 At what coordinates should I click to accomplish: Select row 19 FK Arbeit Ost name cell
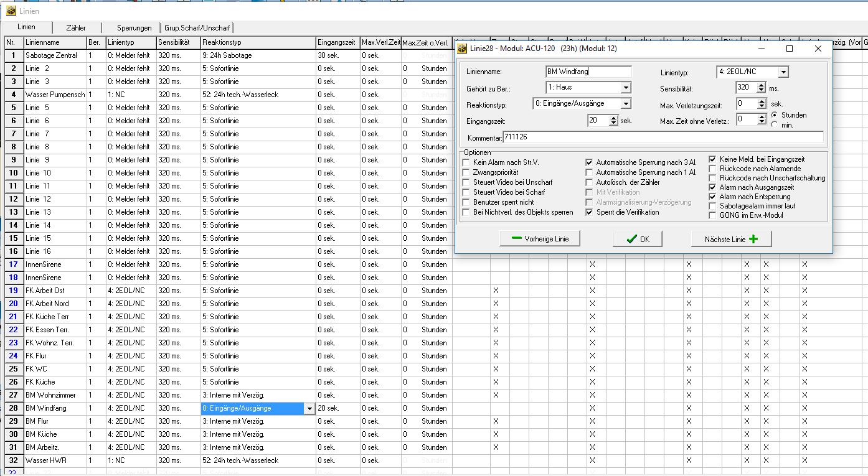55,291
